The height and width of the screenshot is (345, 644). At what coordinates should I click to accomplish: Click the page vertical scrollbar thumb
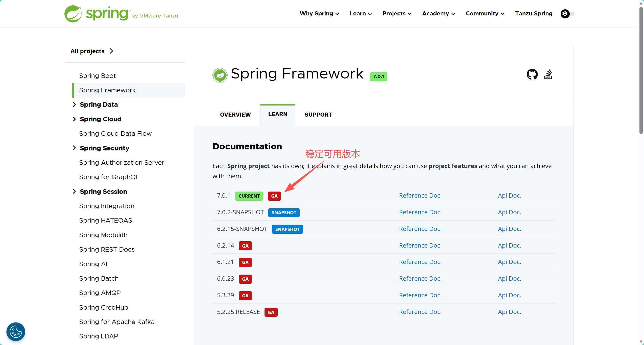(x=641, y=71)
